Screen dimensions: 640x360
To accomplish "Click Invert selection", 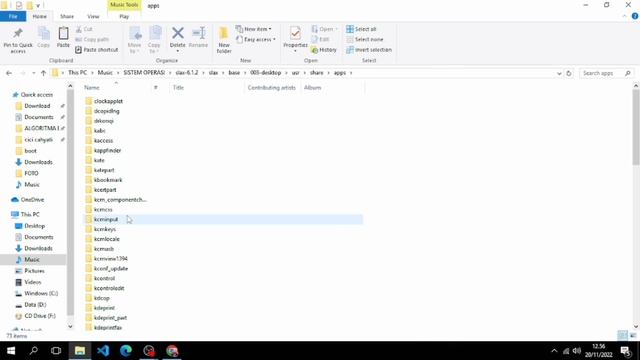I will pos(369,49).
